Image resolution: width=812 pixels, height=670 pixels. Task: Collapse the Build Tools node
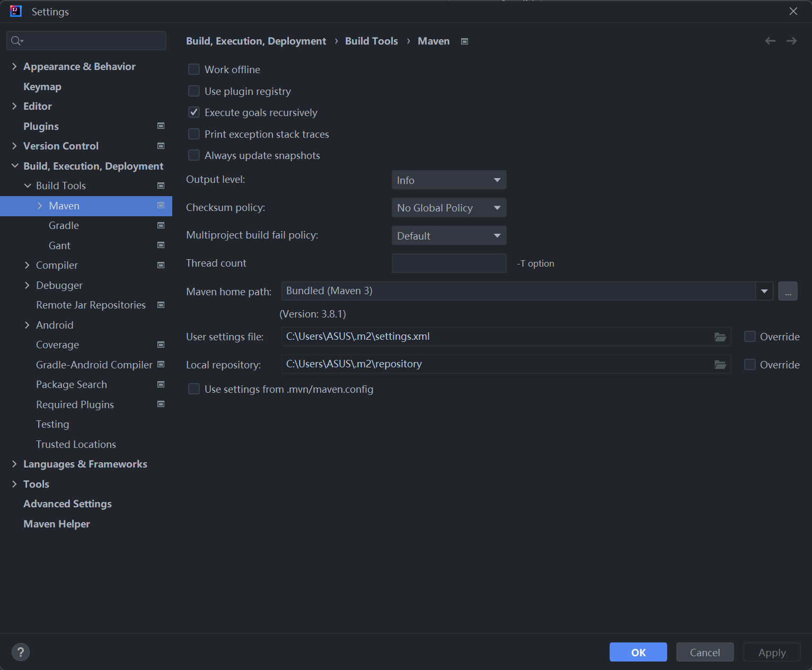click(28, 186)
